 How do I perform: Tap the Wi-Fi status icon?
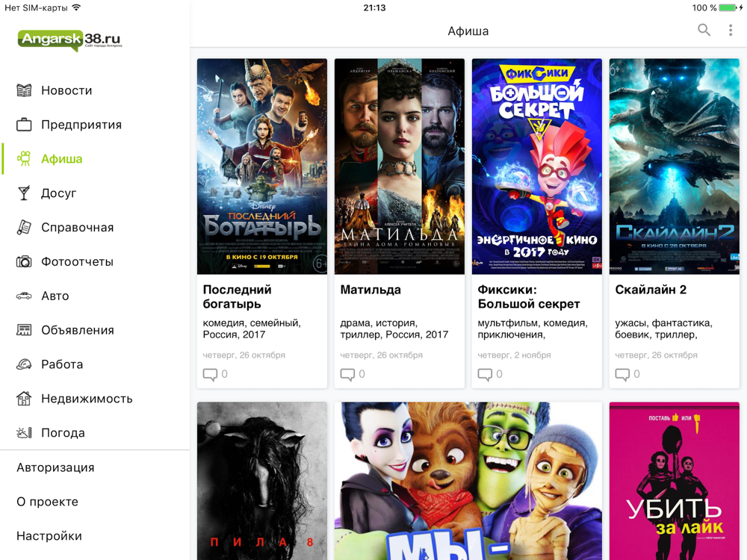pyautogui.click(x=76, y=7)
